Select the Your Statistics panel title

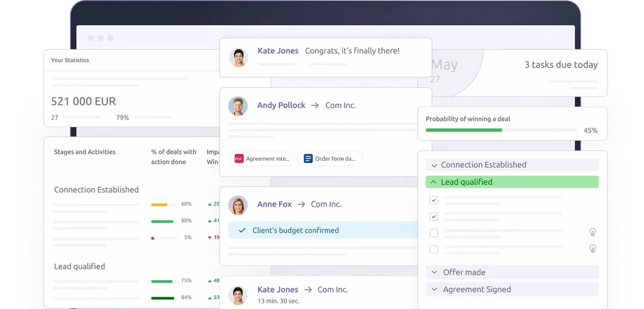click(70, 60)
